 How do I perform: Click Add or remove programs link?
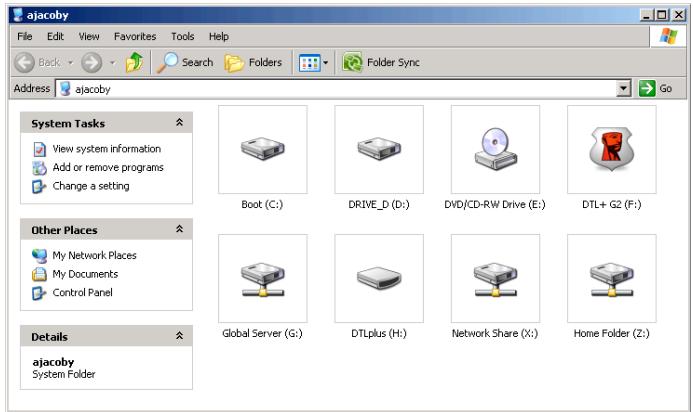[108, 168]
